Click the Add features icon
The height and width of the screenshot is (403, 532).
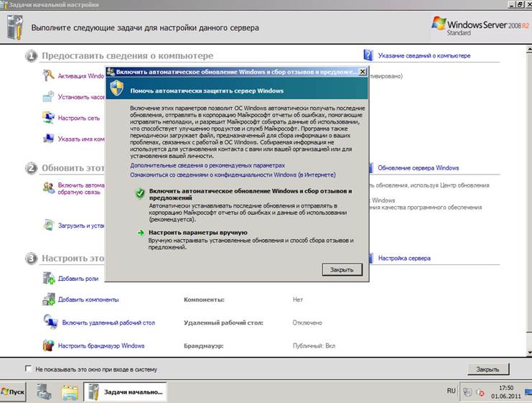tap(49, 299)
